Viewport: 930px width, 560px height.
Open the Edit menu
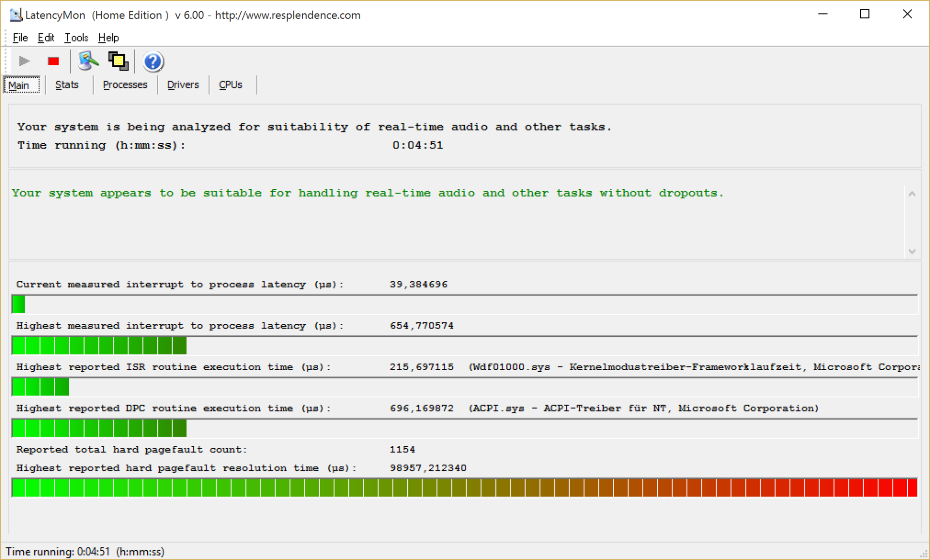[x=46, y=38]
